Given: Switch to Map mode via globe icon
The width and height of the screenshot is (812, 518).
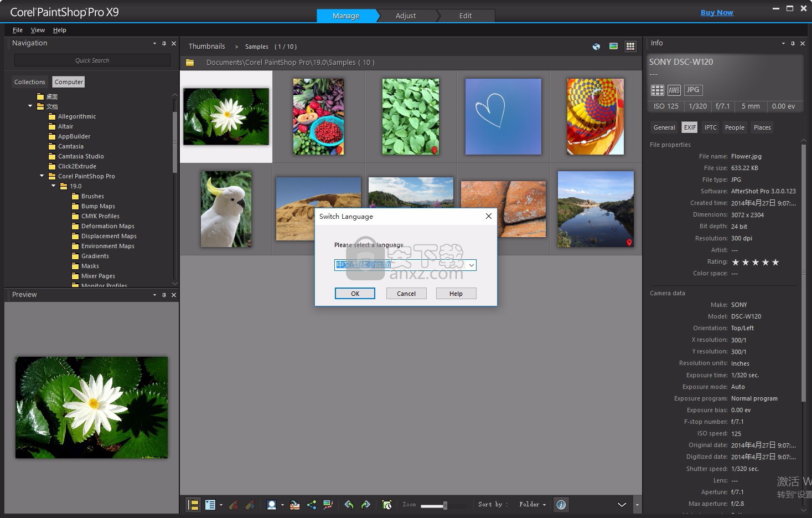Looking at the screenshot, I should pyautogui.click(x=596, y=47).
